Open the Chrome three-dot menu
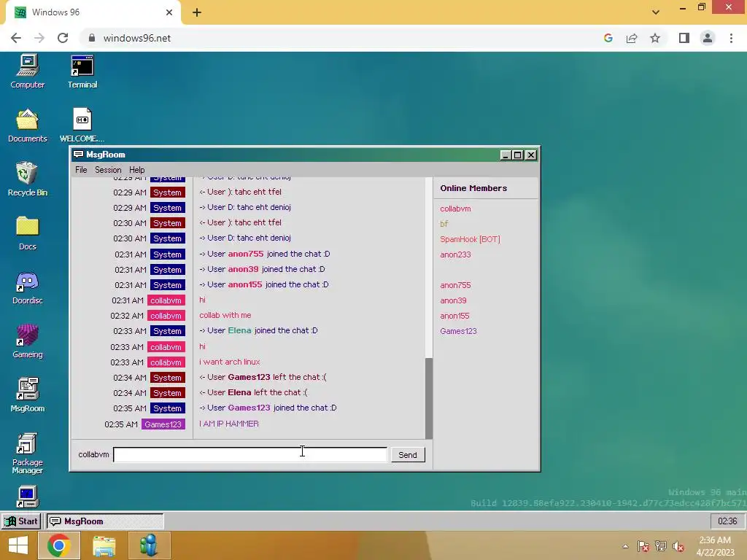This screenshot has height=560, width=747. tap(731, 38)
